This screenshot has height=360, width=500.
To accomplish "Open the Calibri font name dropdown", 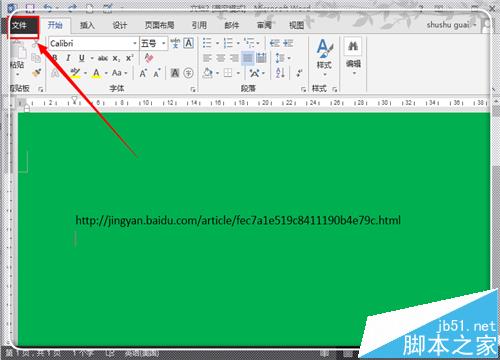I will [x=94, y=43].
